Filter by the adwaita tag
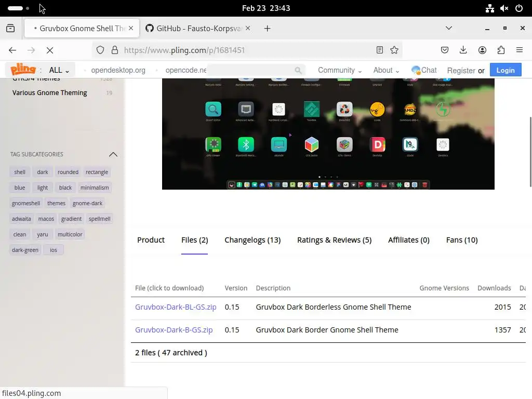The image size is (532, 399). click(x=21, y=219)
